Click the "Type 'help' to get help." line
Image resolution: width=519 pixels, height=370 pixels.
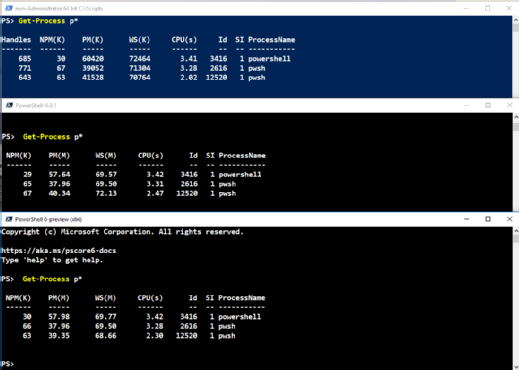tap(52, 260)
